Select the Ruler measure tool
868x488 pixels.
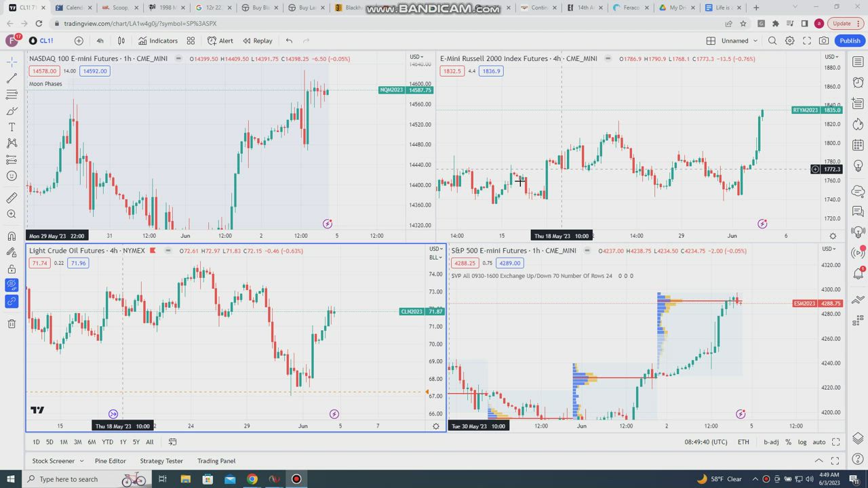coord(12,198)
